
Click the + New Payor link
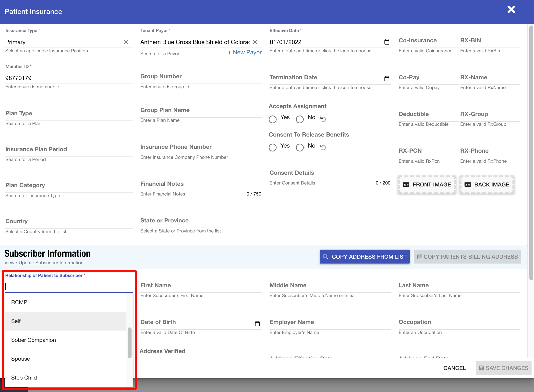tap(244, 53)
